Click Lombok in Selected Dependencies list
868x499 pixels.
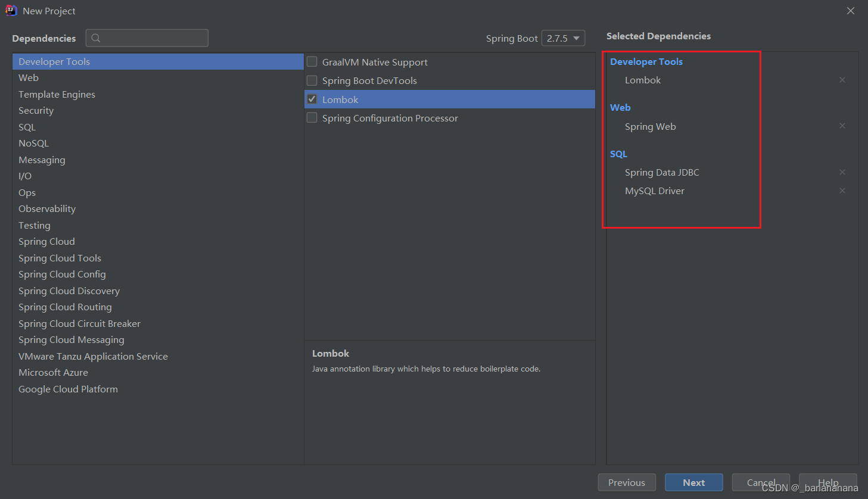[x=643, y=80]
